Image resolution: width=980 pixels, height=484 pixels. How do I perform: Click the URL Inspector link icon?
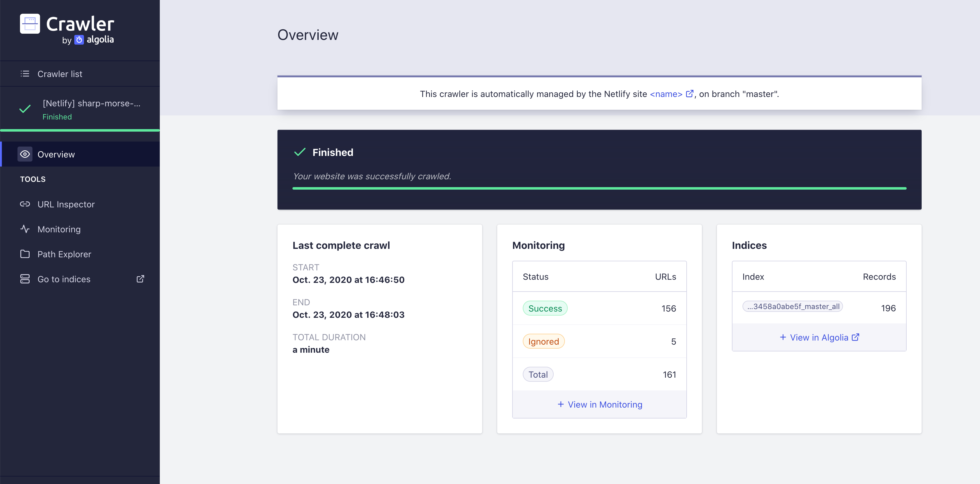click(x=25, y=204)
